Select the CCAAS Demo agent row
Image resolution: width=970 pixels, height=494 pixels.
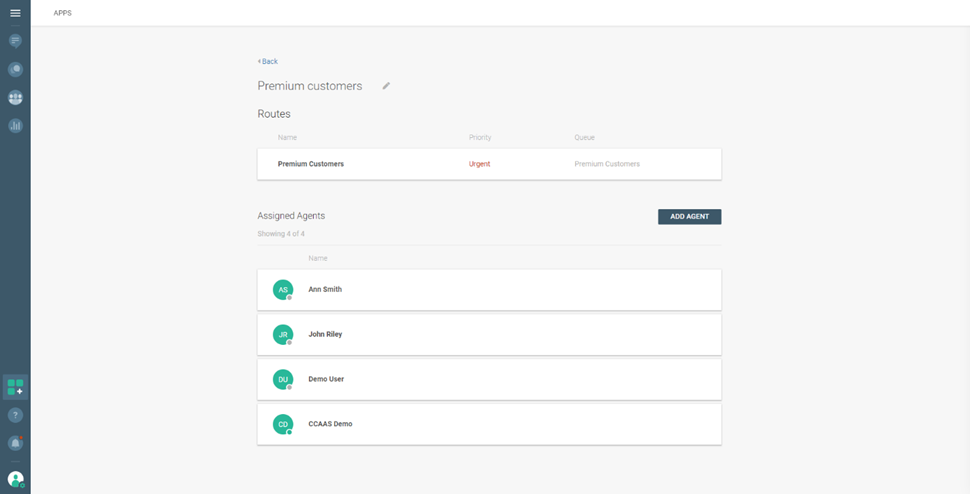click(489, 424)
